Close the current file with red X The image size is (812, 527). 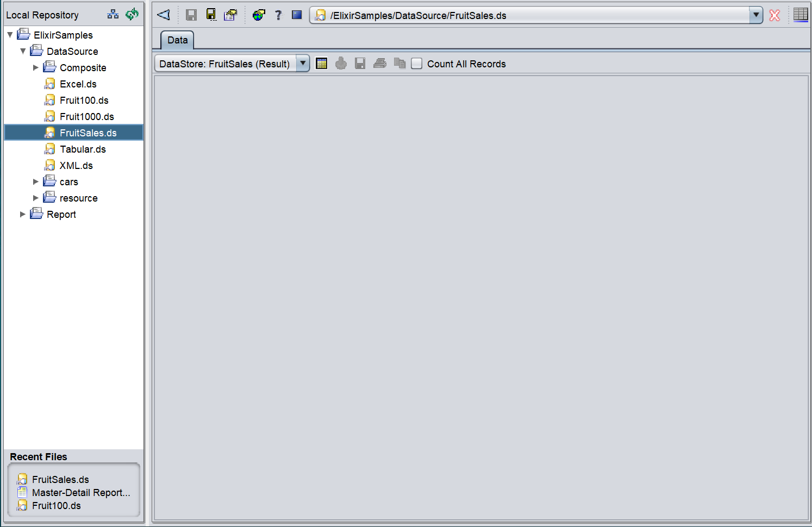[x=774, y=15]
